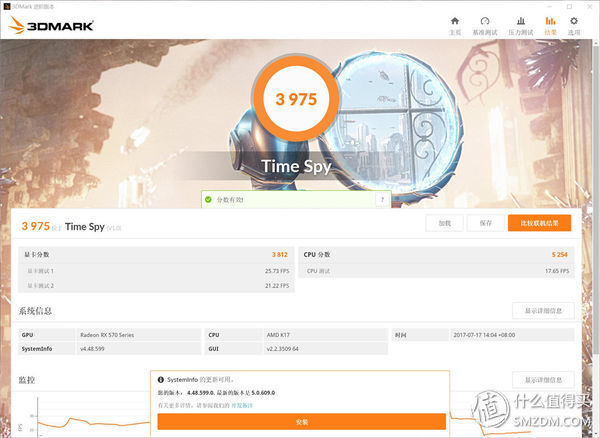600x438 pixels.
Task: Open the Home tab house icon
Action: [455, 26]
